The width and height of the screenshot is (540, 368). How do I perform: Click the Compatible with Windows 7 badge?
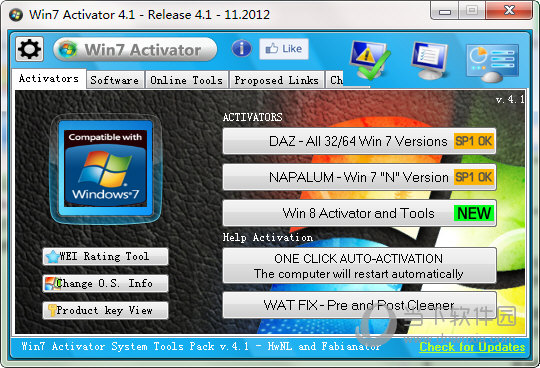(x=105, y=169)
